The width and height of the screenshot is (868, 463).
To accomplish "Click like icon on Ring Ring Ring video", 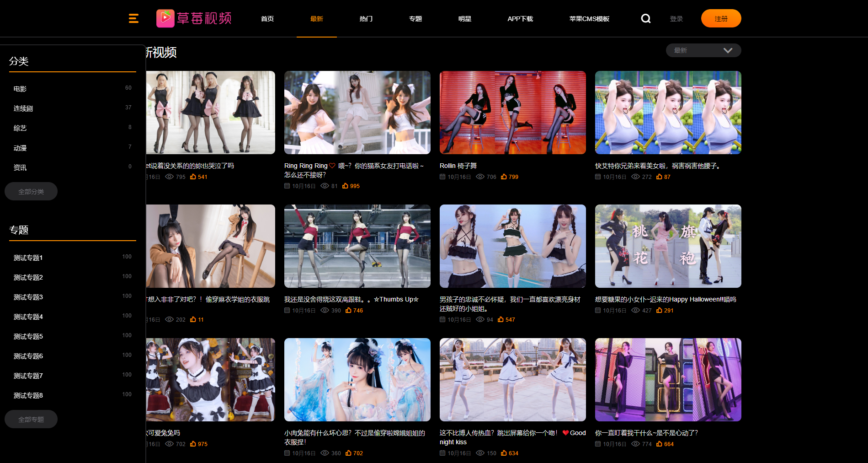I will (x=345, y=186).
